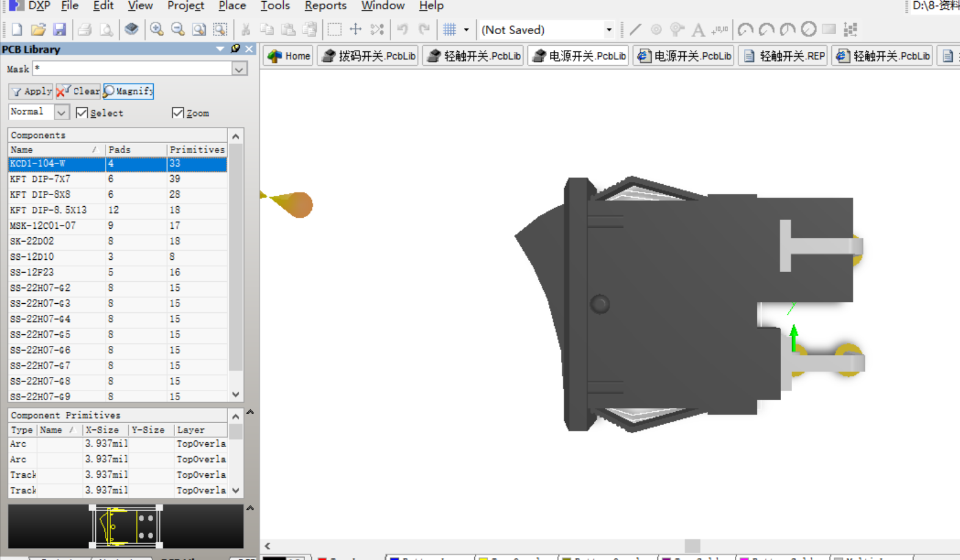This screenshot has height=560, width=960.
Task: Select component SK-22D02
Action: tap(118, 241)
